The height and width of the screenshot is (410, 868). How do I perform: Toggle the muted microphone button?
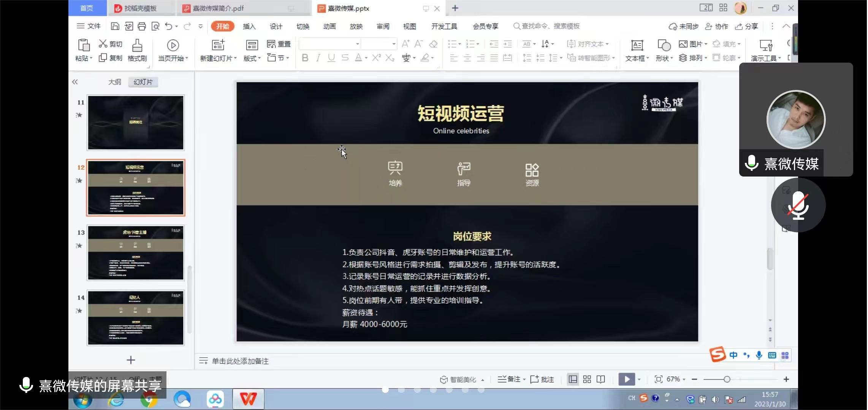[x=798, y=205]
